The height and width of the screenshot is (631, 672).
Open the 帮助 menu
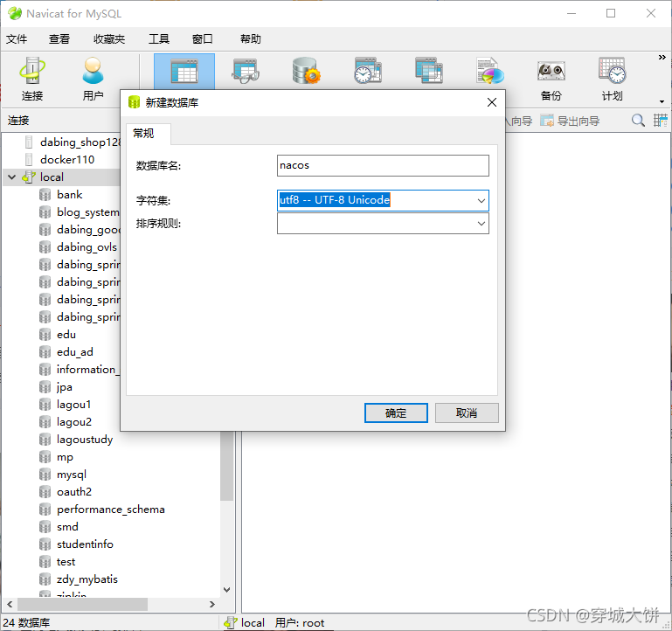pyautogui.click(x=251, y=39)
